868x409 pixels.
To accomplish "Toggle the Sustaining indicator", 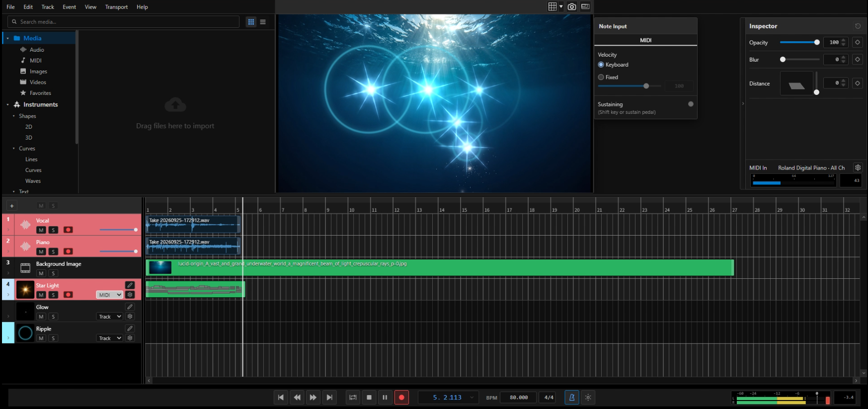I will [691, 104].
